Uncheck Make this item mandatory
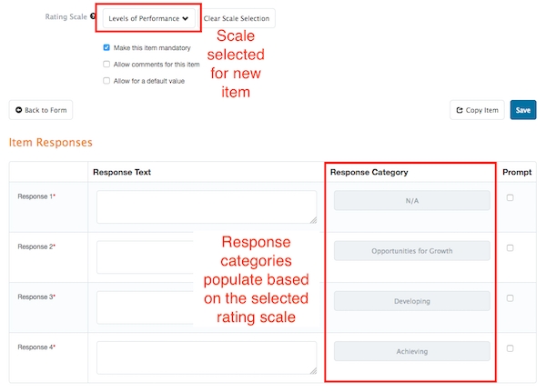 [107, 47]
